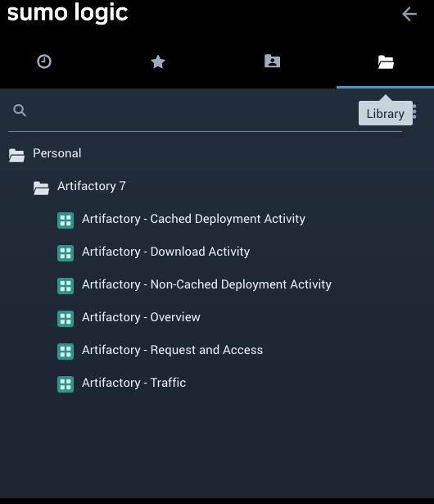Open the Recent tab clock icon
Screen dimensions: 434x504
(44, 61)
